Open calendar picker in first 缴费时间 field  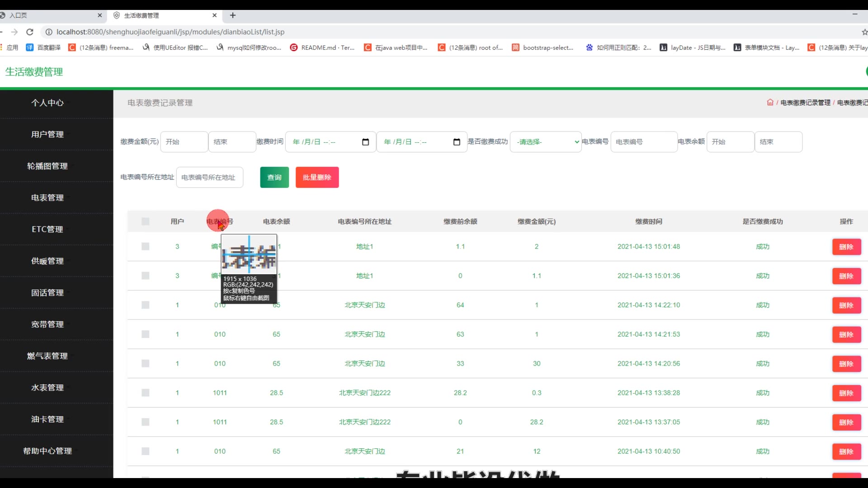(x=365, y=142)
